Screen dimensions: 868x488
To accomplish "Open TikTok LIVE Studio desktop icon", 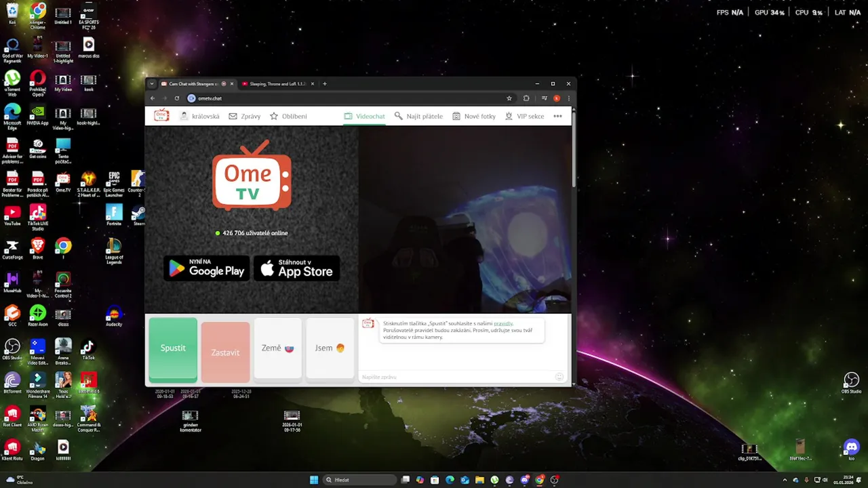I will (x=37, y=218).
